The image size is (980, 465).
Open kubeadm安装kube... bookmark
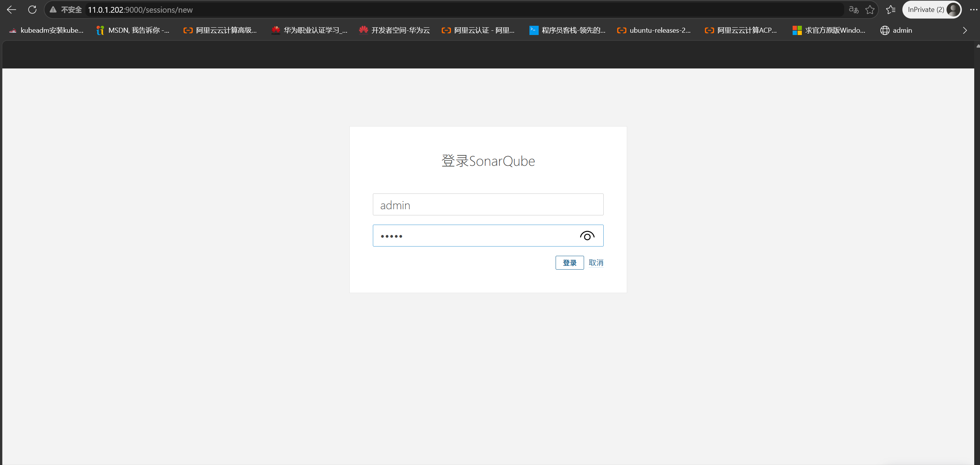point(46,30)
